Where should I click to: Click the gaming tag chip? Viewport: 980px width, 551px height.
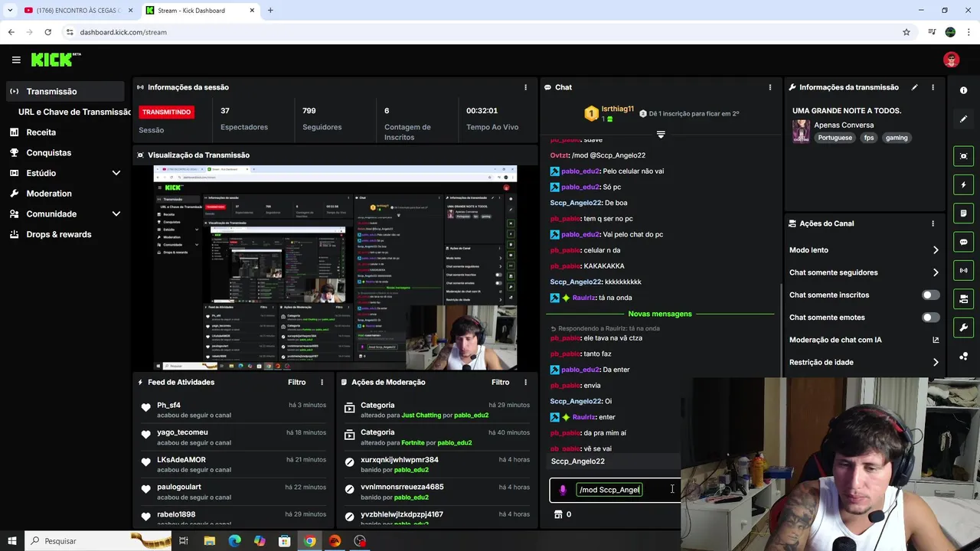[x=897, y=138]
